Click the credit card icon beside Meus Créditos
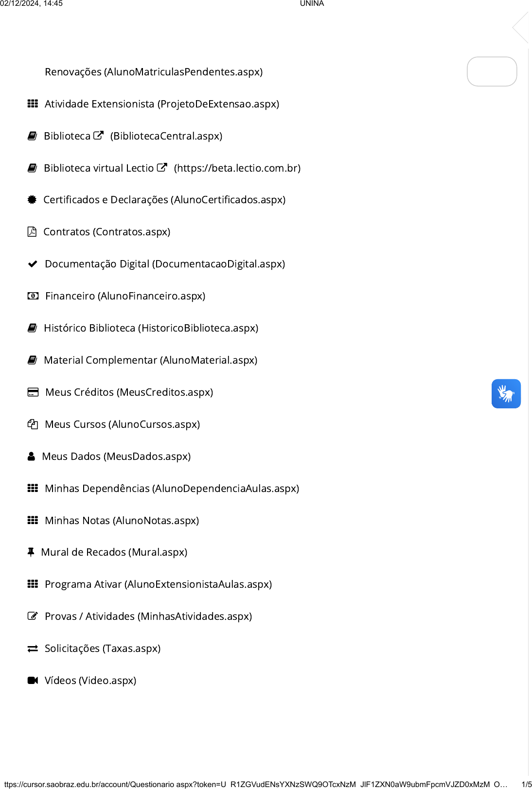Screen dimensions: 532x789 (x=33, y=392)
